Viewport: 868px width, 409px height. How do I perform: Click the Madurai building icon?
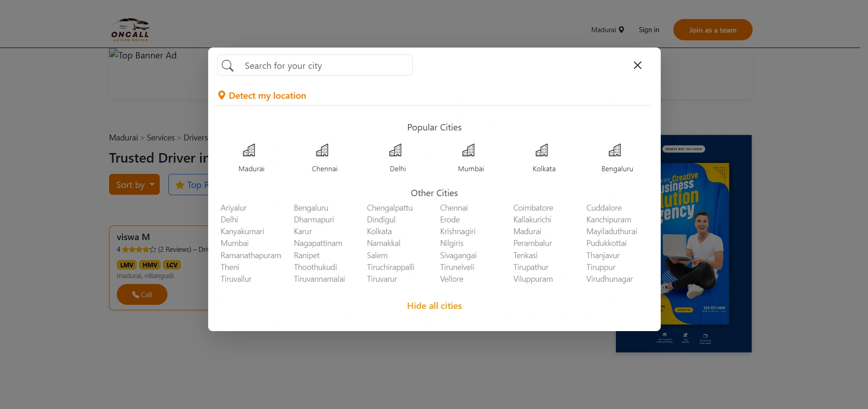pos(249,150)
